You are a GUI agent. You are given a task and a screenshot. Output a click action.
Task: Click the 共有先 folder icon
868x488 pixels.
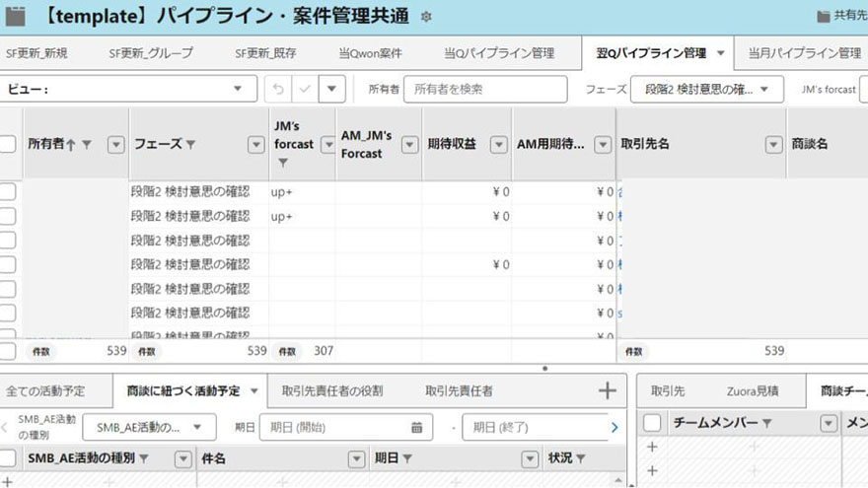click(x=824, y=17)
